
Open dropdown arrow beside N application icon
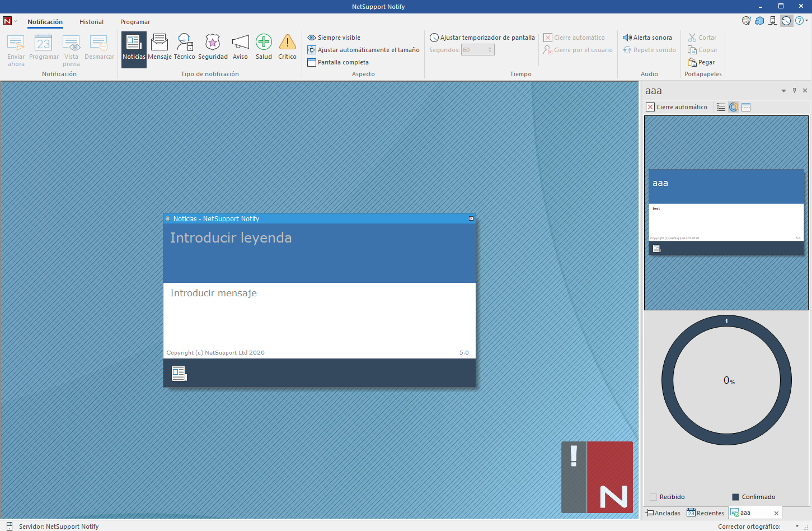tap(15, 21)
